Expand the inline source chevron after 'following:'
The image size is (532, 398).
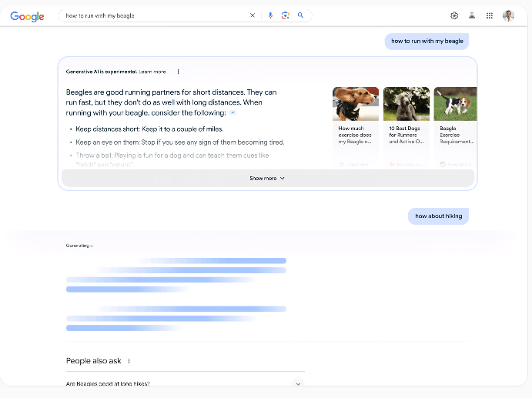tap(233, 113)
